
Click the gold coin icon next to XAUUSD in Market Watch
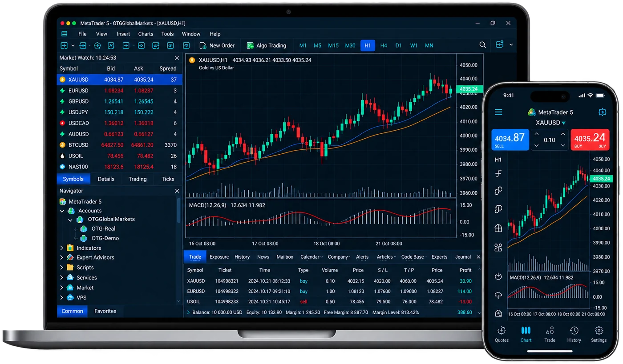(x=62, y=80)
